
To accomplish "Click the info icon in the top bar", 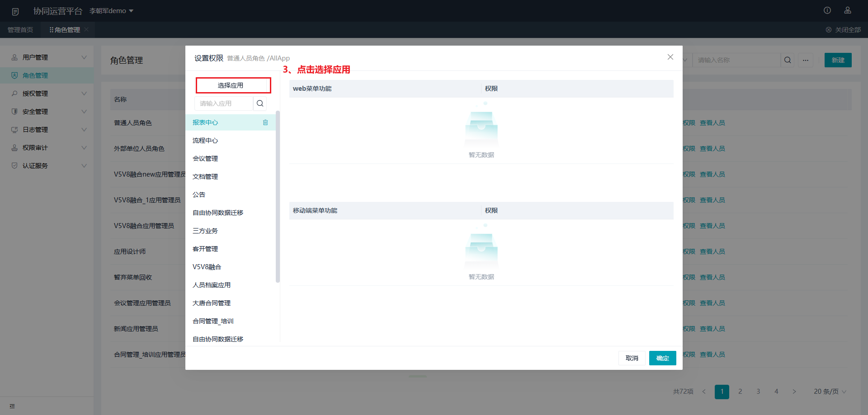I will (x=827, y=10).
